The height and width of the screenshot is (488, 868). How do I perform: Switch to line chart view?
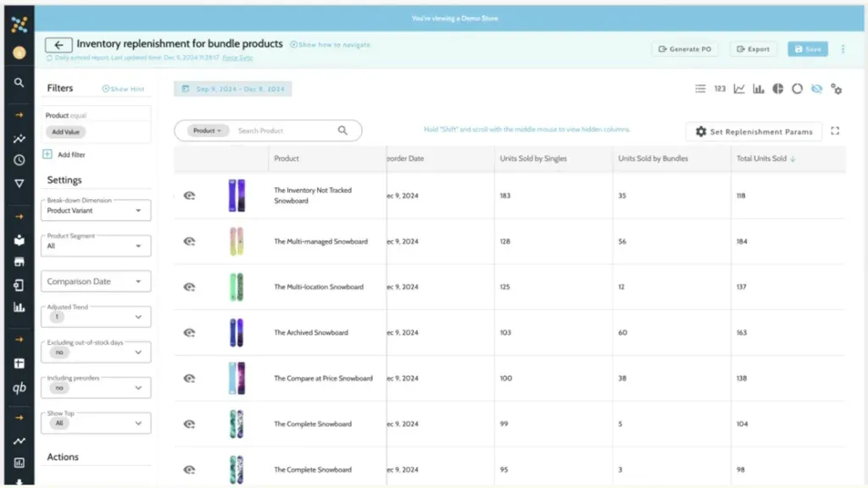[x=739, y=88]
